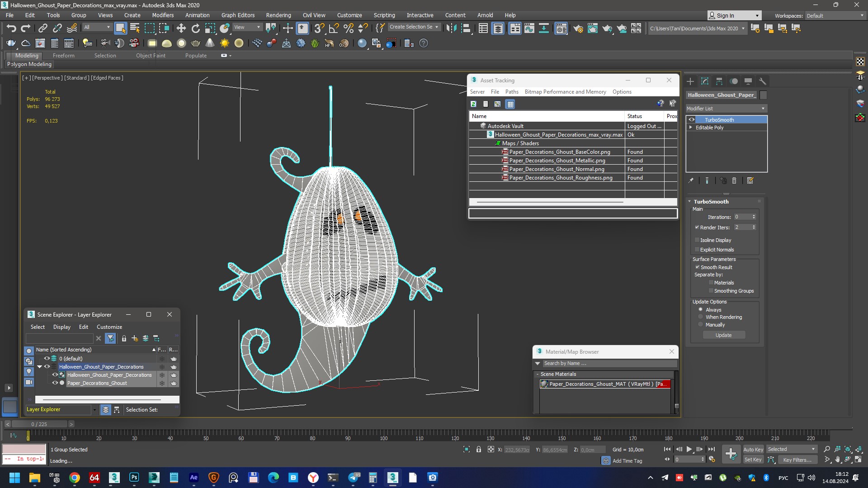Screen dimensions: 868x488
Task: Click Refresh icon in Asset Tracking
Action: (x=473, y=104)
